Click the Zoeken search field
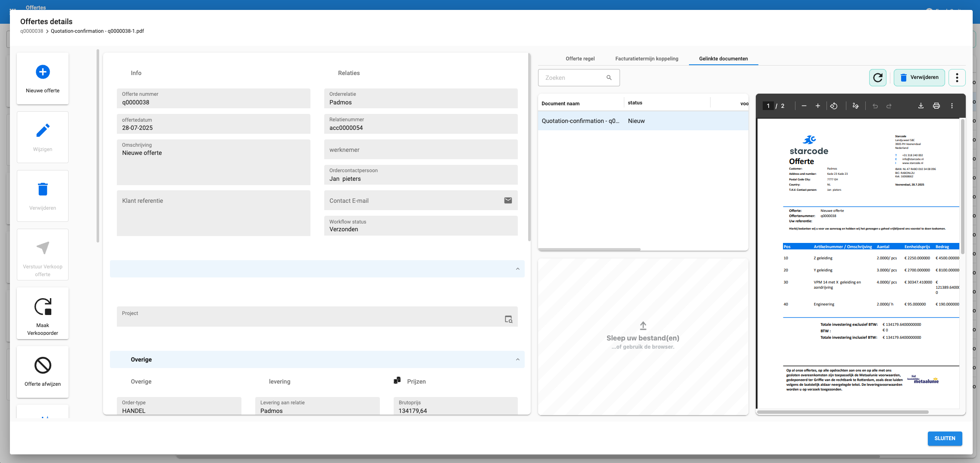Viewport: 980px width, 463px height. [x=579, y=78]
